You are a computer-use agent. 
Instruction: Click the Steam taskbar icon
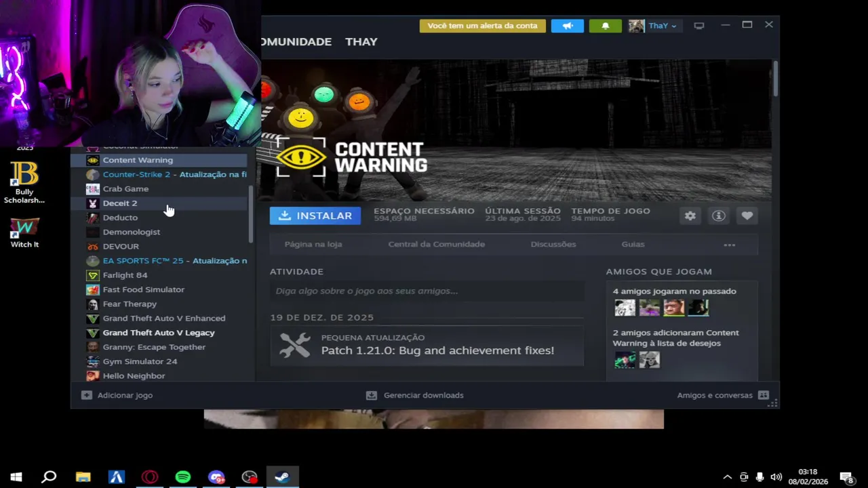[283, 477]
